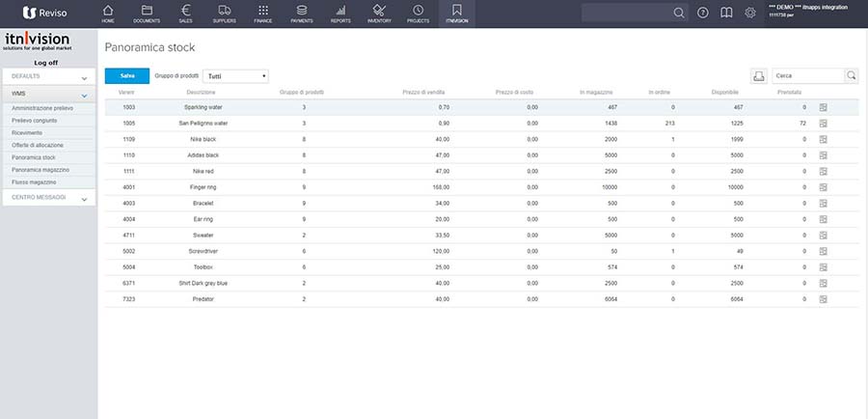Click the Payments coins icon
The height and width of the screenshot is (419, 868).
coord(302,13)
